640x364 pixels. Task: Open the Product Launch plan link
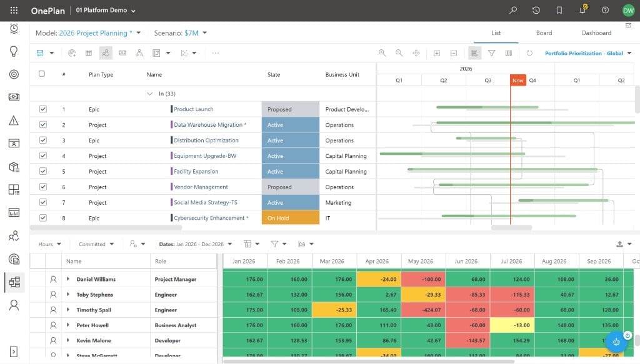tap(194, 109)
